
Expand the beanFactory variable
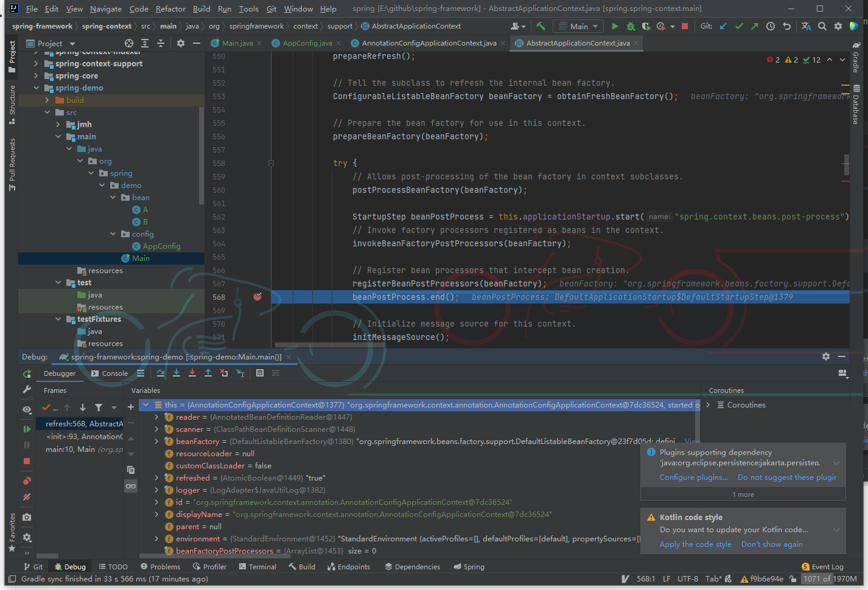(x=156, y=441)
